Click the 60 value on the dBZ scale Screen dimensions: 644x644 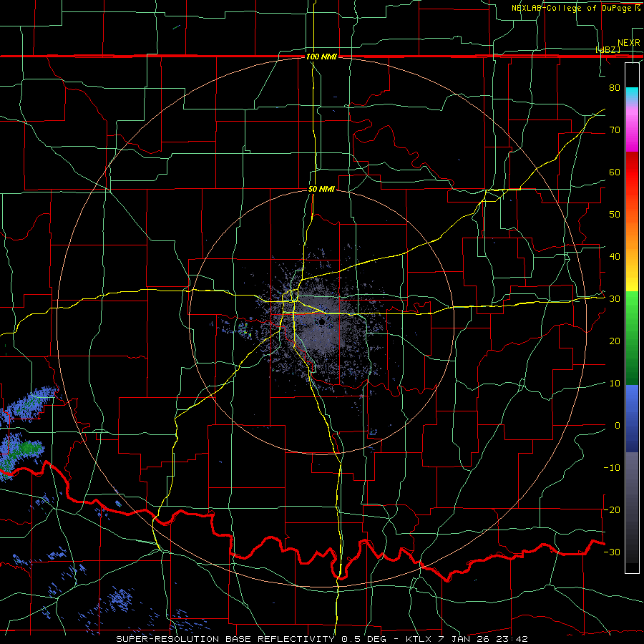(x=615, y=172)
